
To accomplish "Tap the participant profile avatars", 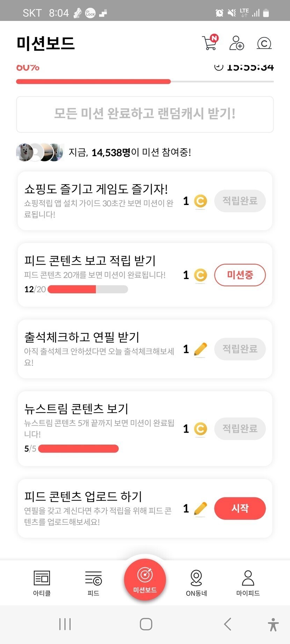I will 40,152.
